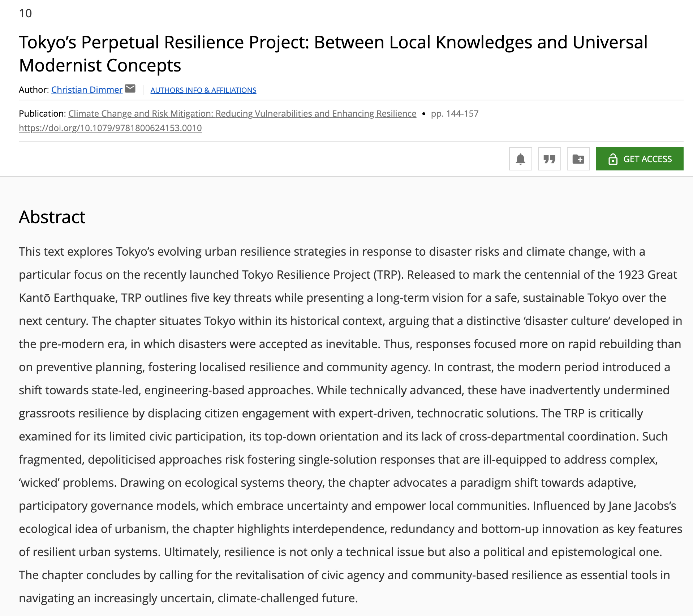Expand Authors Info & Affiliations
The width and height of the screenshot is (693, 616).
click(203, 90)
